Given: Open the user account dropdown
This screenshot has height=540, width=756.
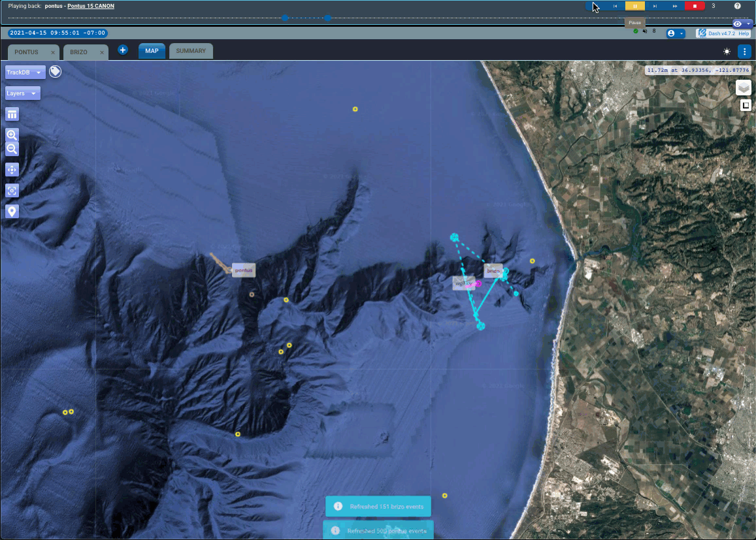Looking at the screenshot, I should [675, 33].
